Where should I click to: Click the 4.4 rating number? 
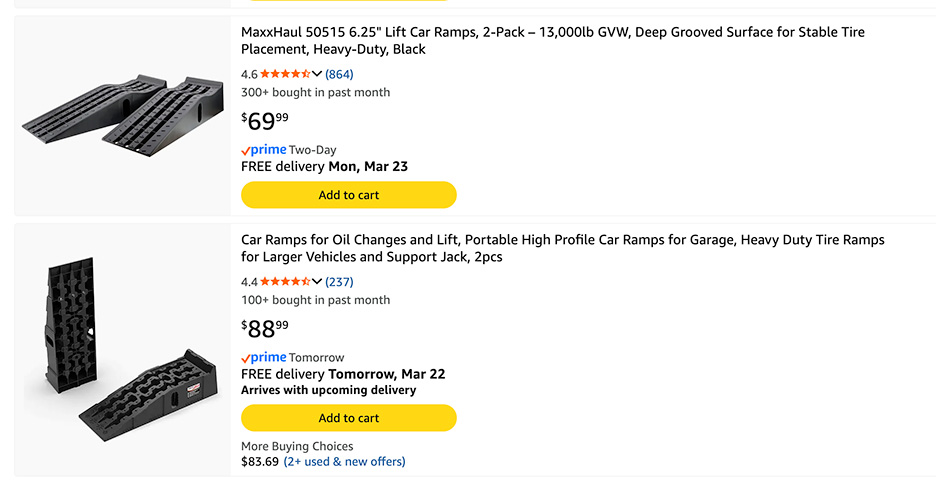[249, 282]
